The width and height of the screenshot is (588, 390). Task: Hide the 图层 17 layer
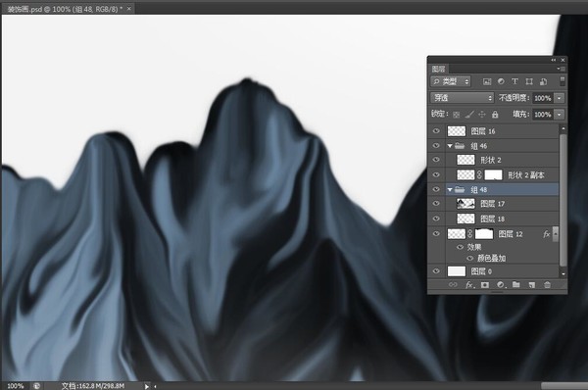436,204
